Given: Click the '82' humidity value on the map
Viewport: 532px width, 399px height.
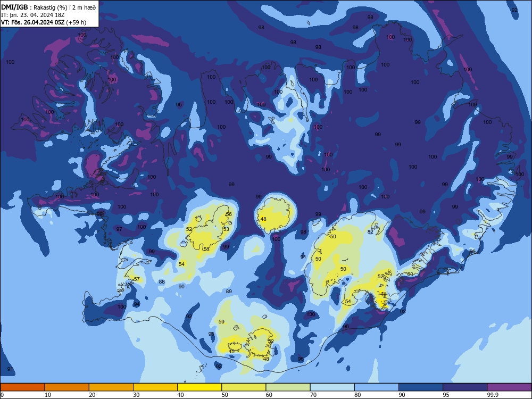Looking at the screenshot, I should [x=370, y=232].
